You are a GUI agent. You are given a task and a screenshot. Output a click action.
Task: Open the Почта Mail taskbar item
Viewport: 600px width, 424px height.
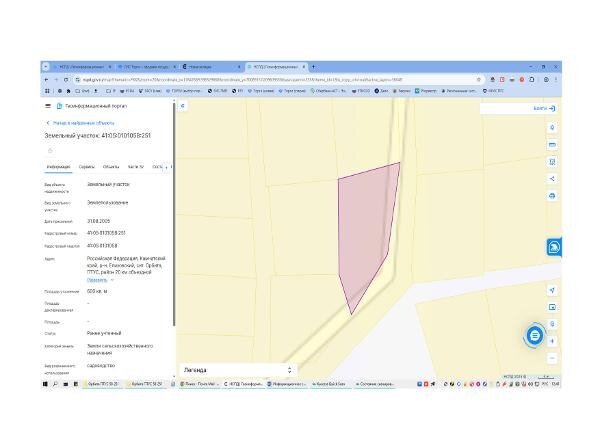pos(199,384)
